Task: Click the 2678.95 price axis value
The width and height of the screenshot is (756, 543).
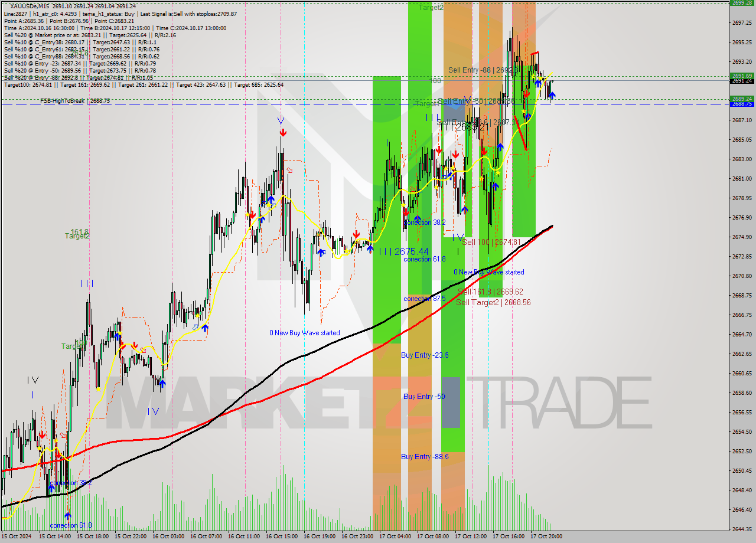Action: [742, 198]
